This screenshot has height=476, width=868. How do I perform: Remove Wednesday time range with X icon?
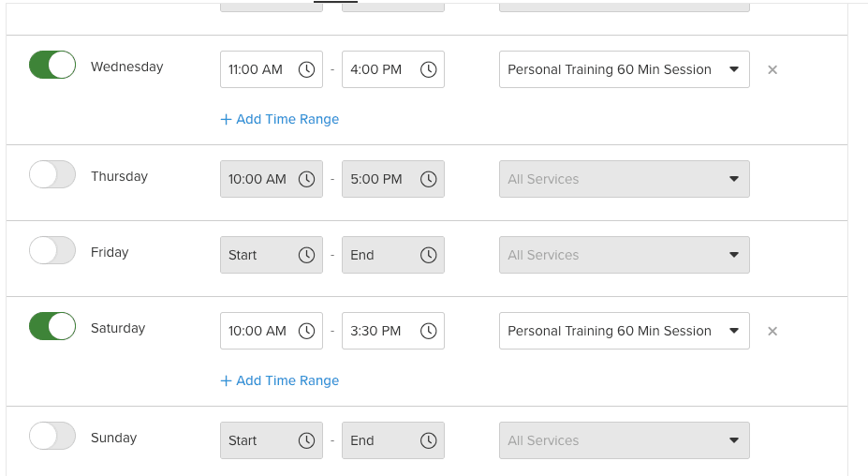[x=772, y=69]
